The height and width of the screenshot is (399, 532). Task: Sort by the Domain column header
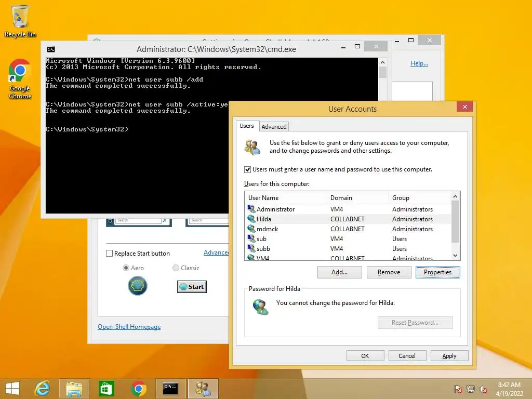pyautogui.click(x=358, y=198)
